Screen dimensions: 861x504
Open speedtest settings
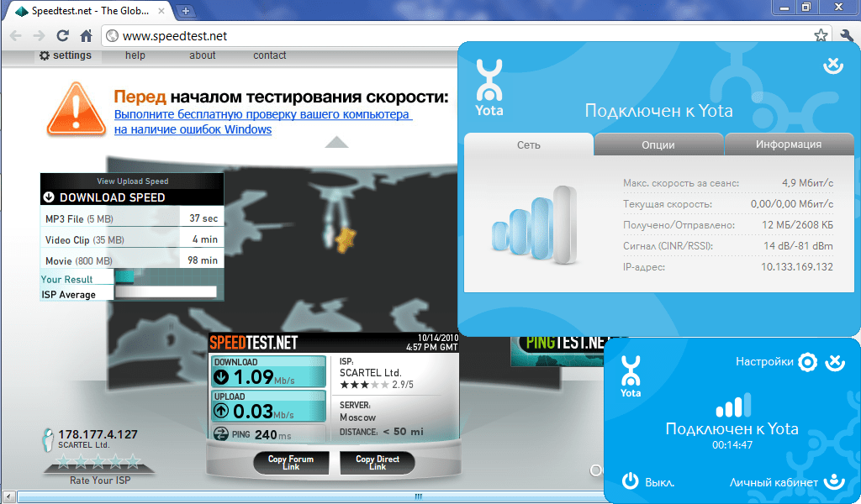click(66, 55)
